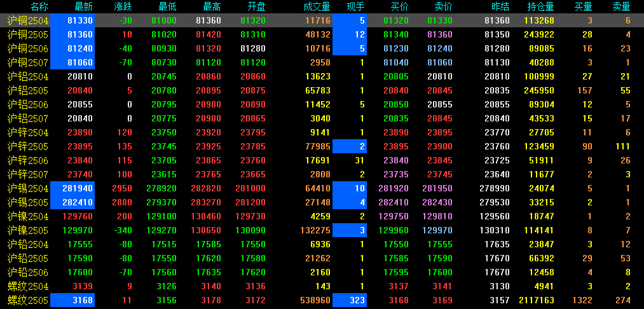The height and width of the screenshot is (309, 644).
Task: Click latest price 281940 of 沪锡2504
Action: [x=78, y=188]
